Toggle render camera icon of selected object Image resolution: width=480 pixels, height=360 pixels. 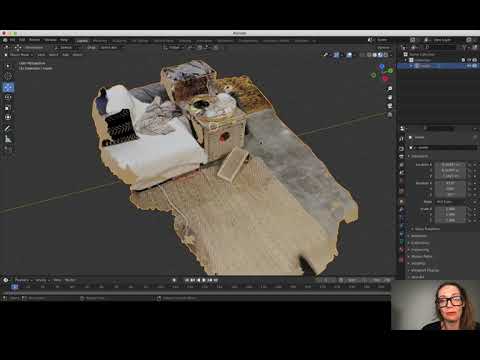point(475,66)
